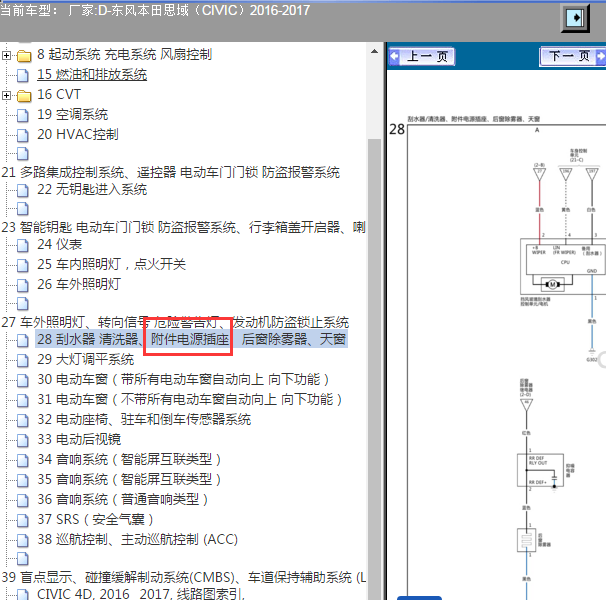
Task: Click page icon next to 24 仪表
Action: (23, 245)
